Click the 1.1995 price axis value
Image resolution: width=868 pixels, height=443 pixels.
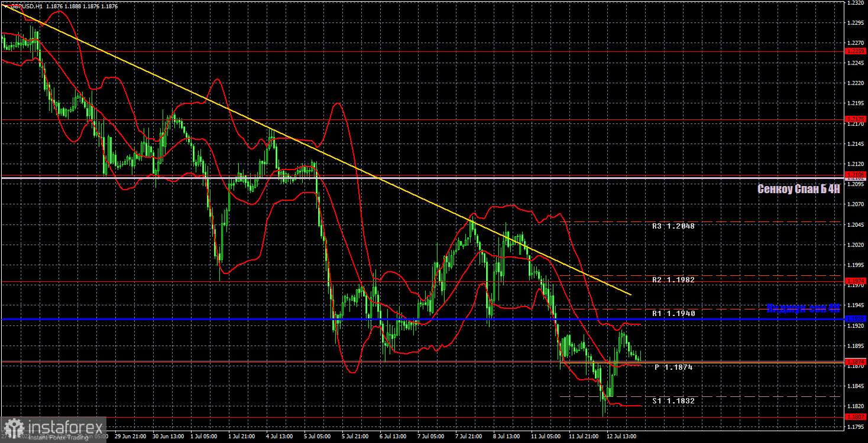pyautogui.click(x=856, y=265)
